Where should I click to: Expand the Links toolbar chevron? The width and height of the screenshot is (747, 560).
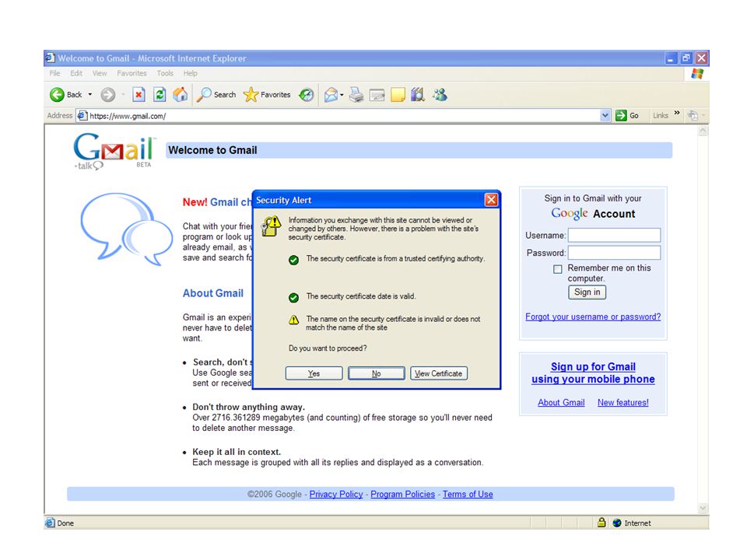677,113
